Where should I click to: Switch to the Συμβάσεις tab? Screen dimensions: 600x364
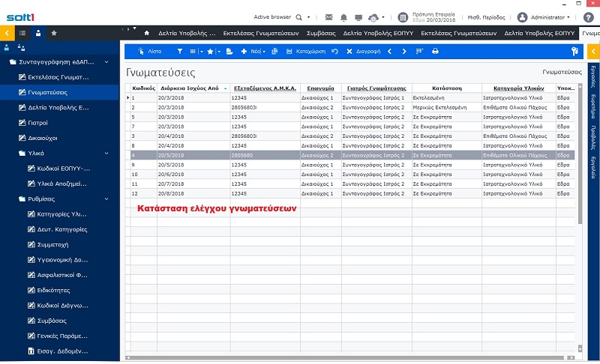click(x=321, y=33)
